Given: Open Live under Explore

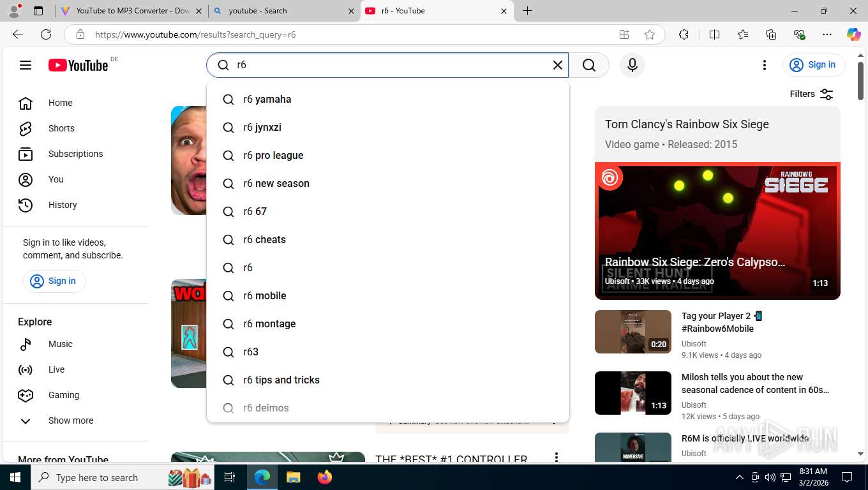Looking at the screenshot, I should click(x=75, y=369).
